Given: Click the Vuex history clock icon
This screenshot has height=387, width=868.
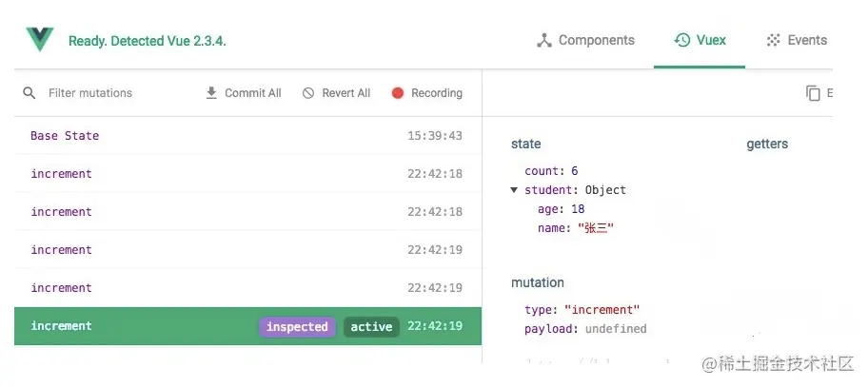Looking at the screenshot, I should [682, 40].
